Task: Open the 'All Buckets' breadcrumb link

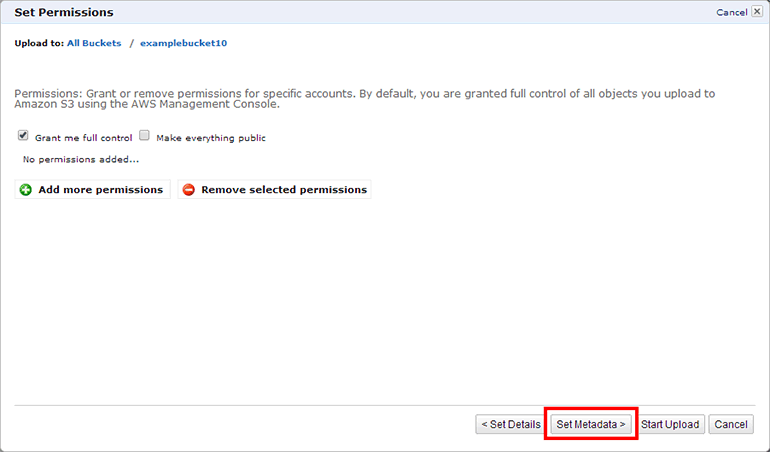Action: tap(94, 43)
